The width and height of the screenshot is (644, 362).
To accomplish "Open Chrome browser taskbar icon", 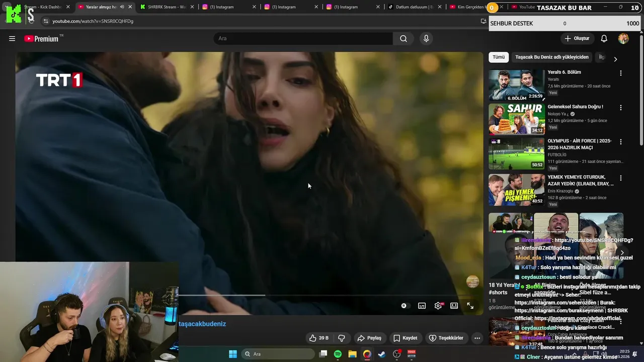I will point(367,354).
